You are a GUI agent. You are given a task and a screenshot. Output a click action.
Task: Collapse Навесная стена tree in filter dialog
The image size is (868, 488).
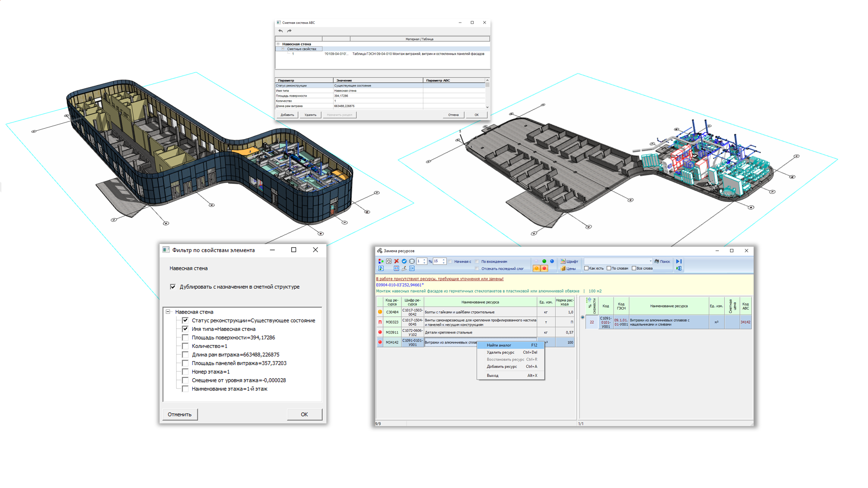[x=168, y=312]
